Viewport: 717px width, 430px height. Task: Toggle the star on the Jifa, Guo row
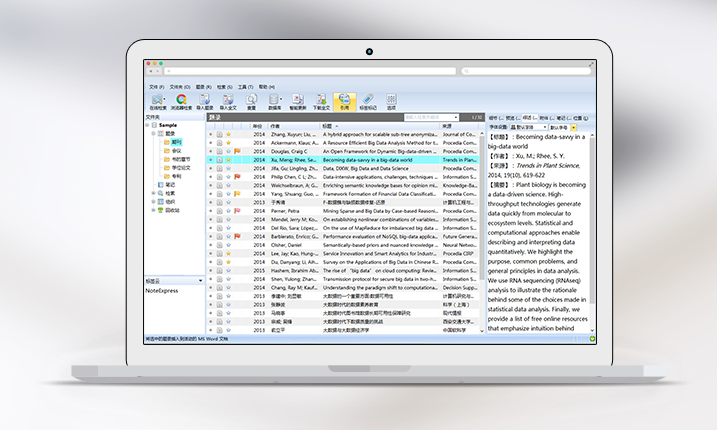(228, 168)
